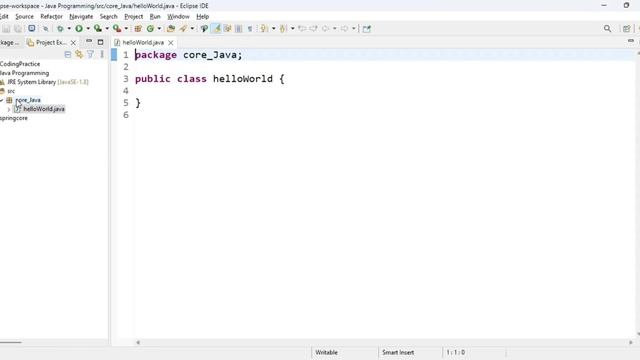Open the Previous Annotation dropdown arrow
Viewport: 640px width, 360px height.
coord(293,29)
